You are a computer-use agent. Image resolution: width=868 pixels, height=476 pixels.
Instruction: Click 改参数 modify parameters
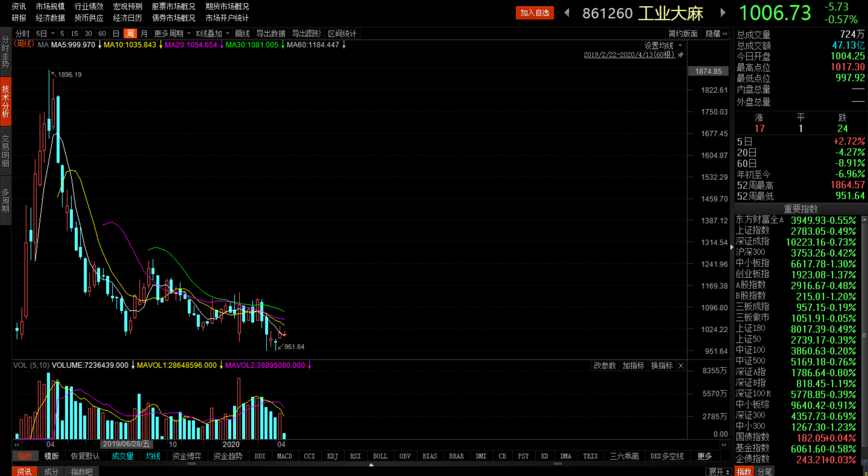tap(605, 366)
